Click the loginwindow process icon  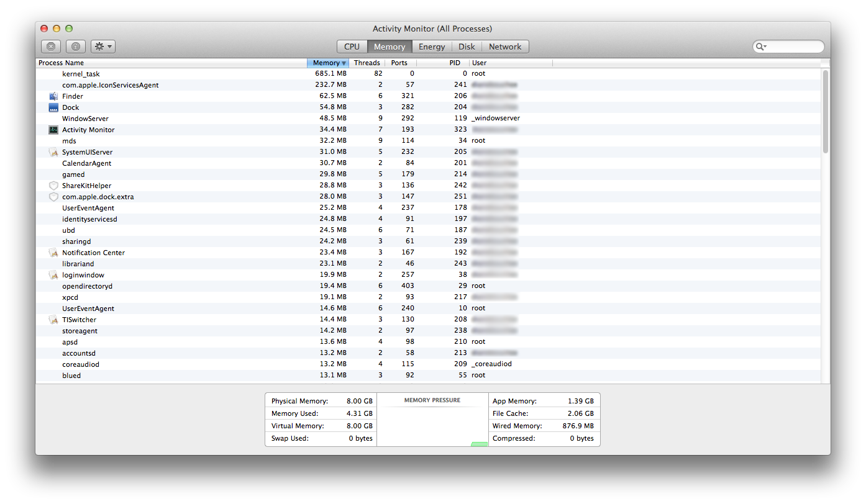pyautogui.click(x=53, y=275)
